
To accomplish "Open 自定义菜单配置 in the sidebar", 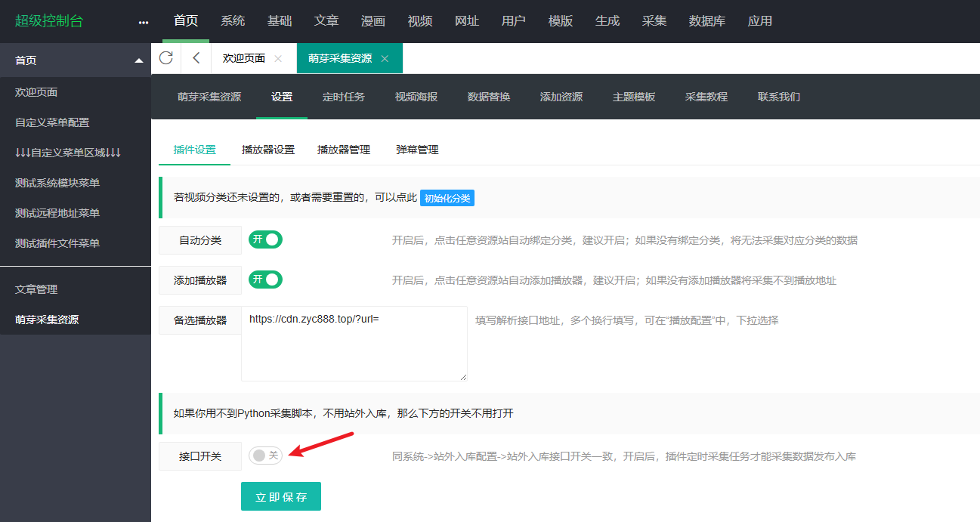I will point(52,122).
